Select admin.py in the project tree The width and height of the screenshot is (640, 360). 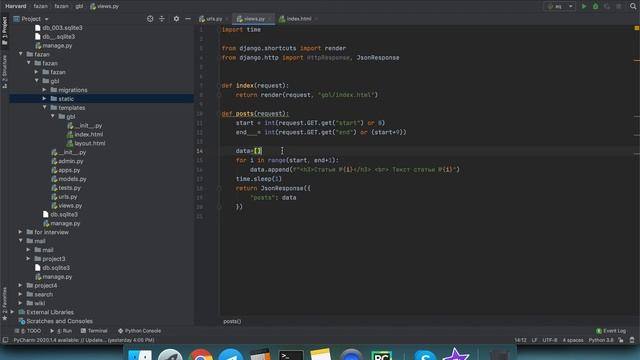[67, 161]
